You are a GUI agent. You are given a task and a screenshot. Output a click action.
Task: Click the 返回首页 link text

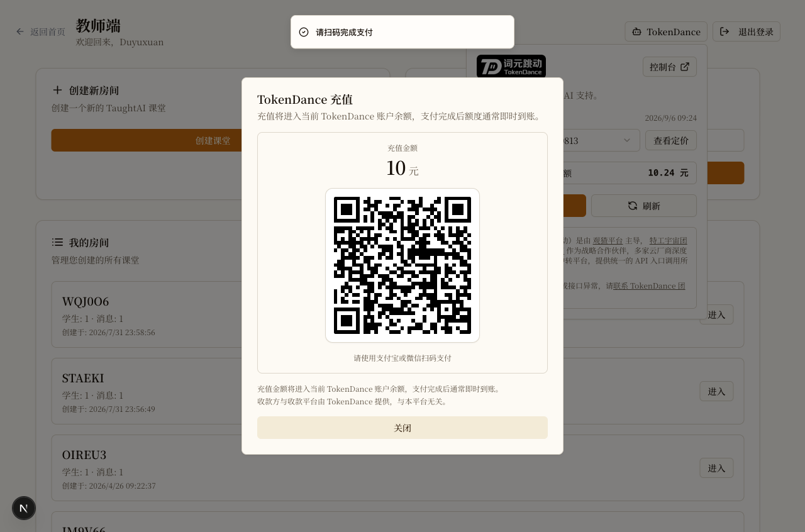(x=48, y=31)
